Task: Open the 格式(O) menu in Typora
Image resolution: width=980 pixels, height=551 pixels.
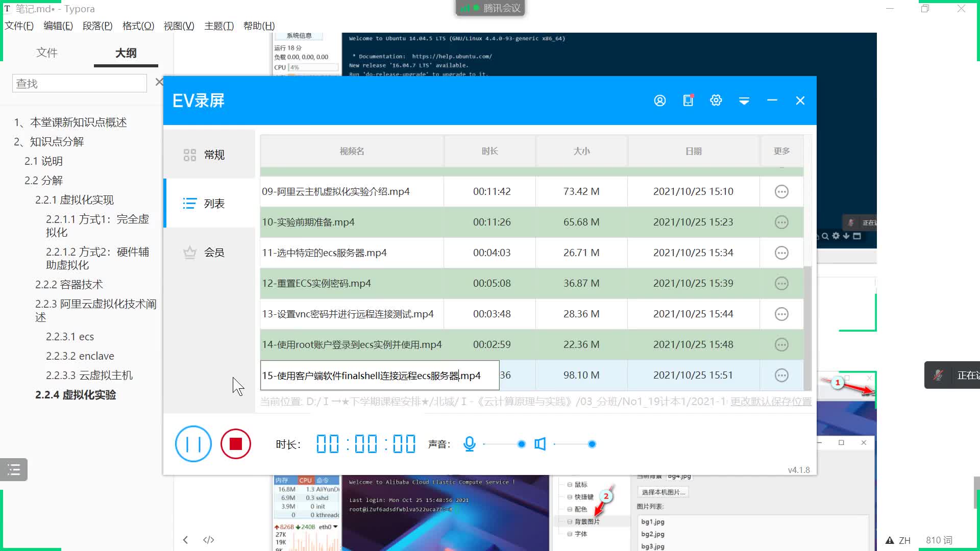Action: [x=138, y=26]
